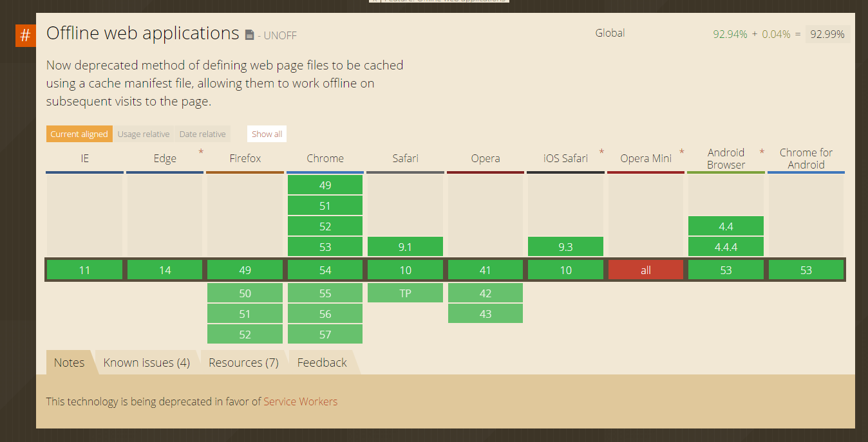Select Chrome version 53 cell

pyautogui.click(x=325, y=247)
